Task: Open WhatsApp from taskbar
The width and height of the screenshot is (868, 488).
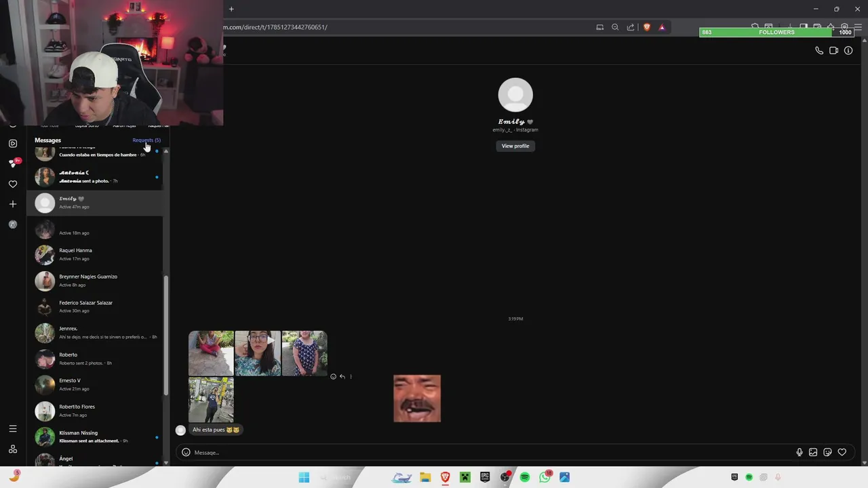Action: (x=545, y=477)
